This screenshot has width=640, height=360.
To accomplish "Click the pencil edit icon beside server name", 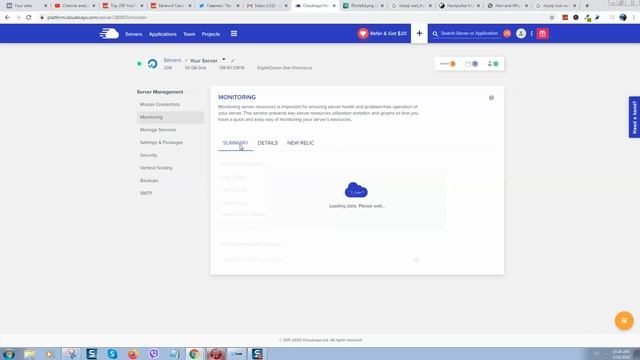I will click(233, 60).
